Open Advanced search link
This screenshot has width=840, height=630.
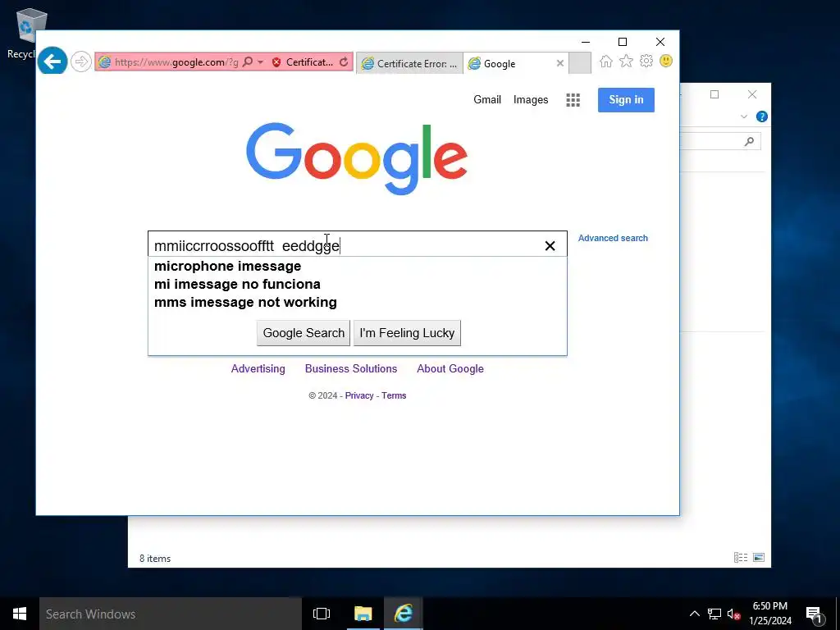[612, 238]
